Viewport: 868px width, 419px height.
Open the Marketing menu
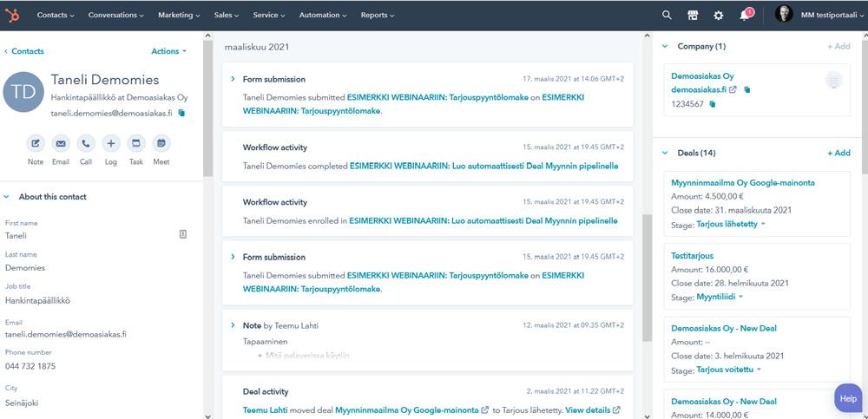pos(179,16)
